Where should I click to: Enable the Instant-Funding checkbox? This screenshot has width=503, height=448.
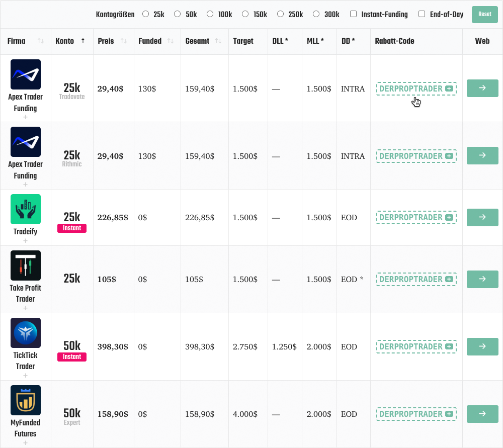(x=353, y=14)
